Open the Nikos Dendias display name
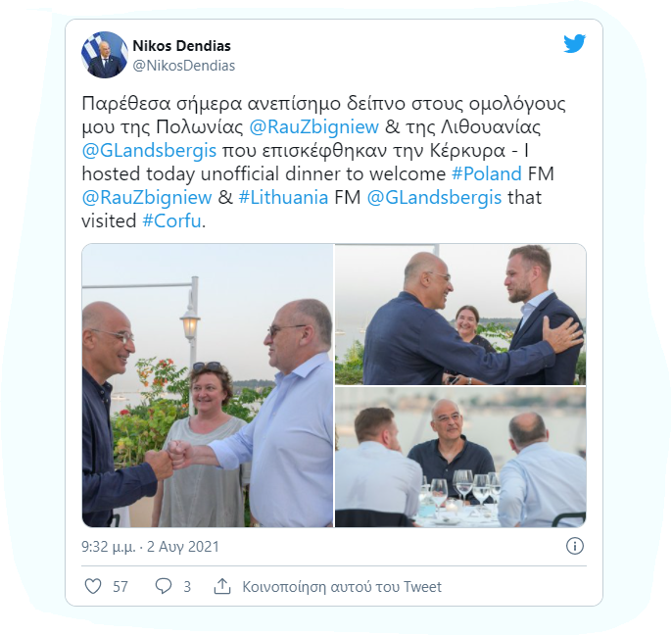672x636 pixels. coord(182,45)
